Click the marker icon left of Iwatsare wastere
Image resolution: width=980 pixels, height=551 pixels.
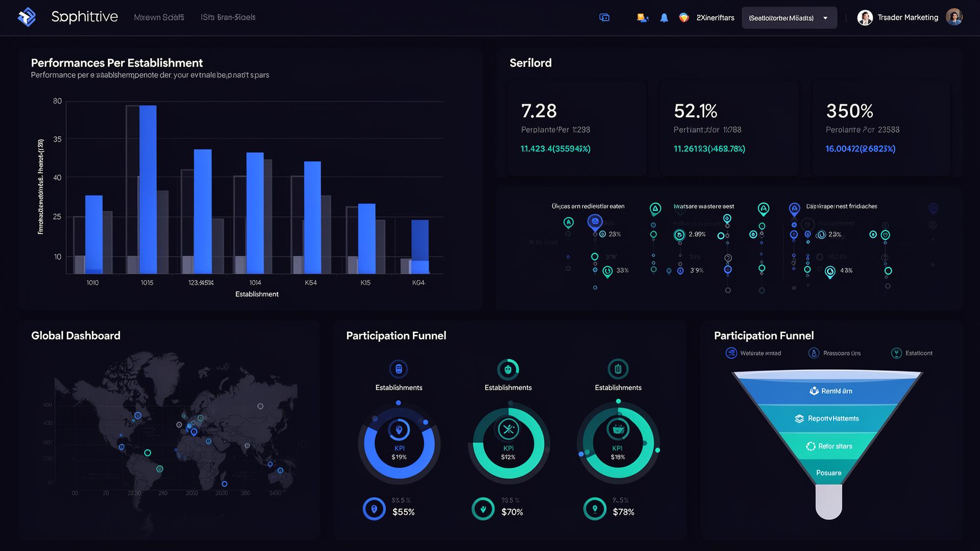tap(655, 208)
